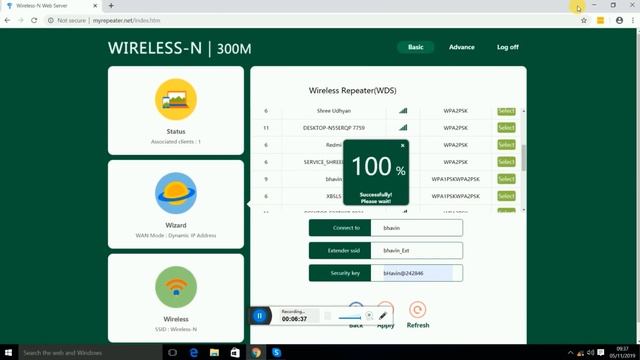Click the Windows search box

[x=90, y=352]
